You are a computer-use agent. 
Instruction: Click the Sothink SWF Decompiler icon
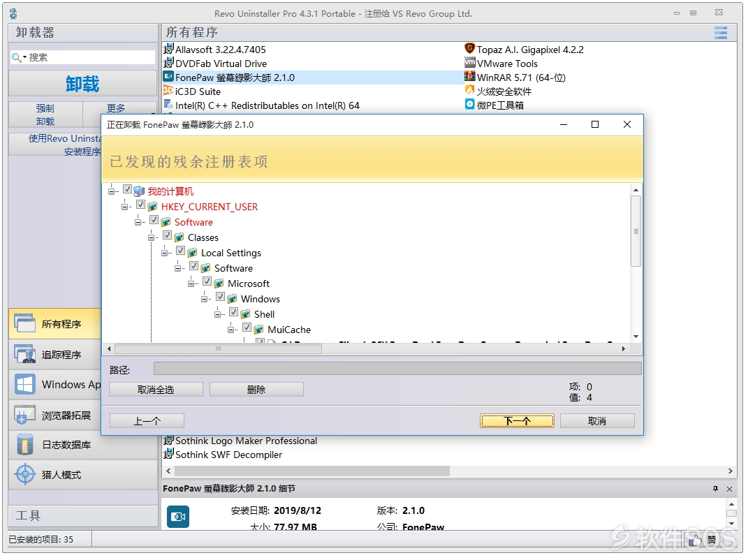click(168, 454)
